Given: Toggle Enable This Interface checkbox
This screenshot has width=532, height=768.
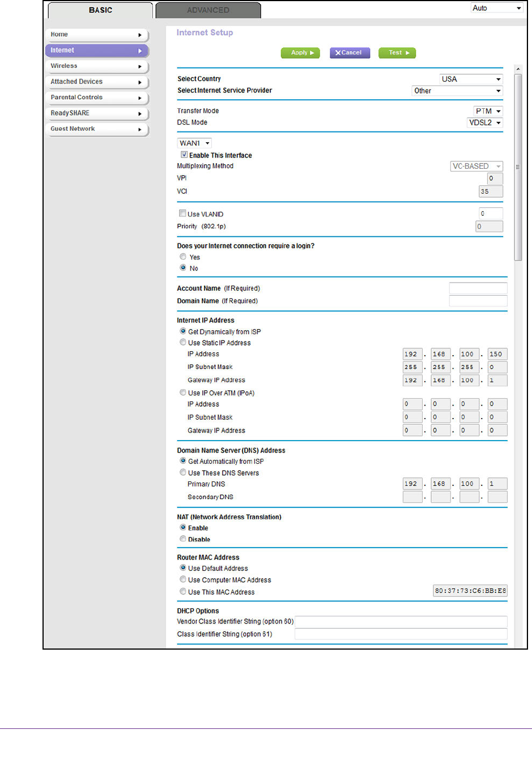Looking at the screenshot, I should click(x=184, y=155).
